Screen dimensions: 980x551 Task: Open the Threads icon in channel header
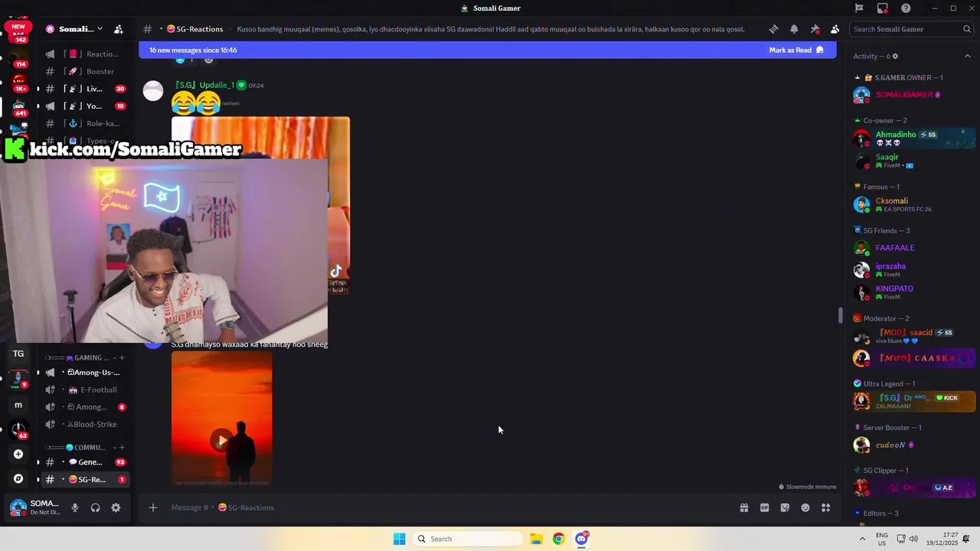point(773,29)
